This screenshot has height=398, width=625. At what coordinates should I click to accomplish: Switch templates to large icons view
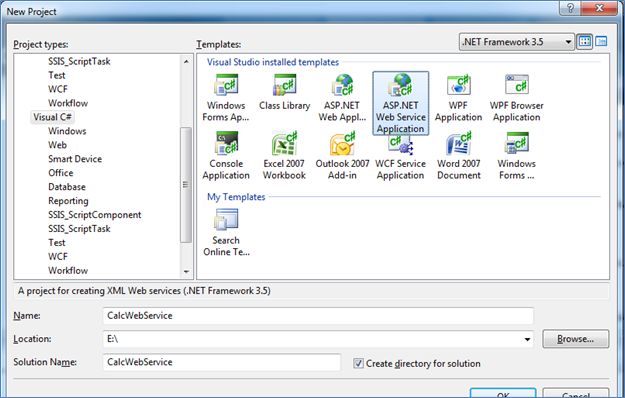[x=585, y=41]
